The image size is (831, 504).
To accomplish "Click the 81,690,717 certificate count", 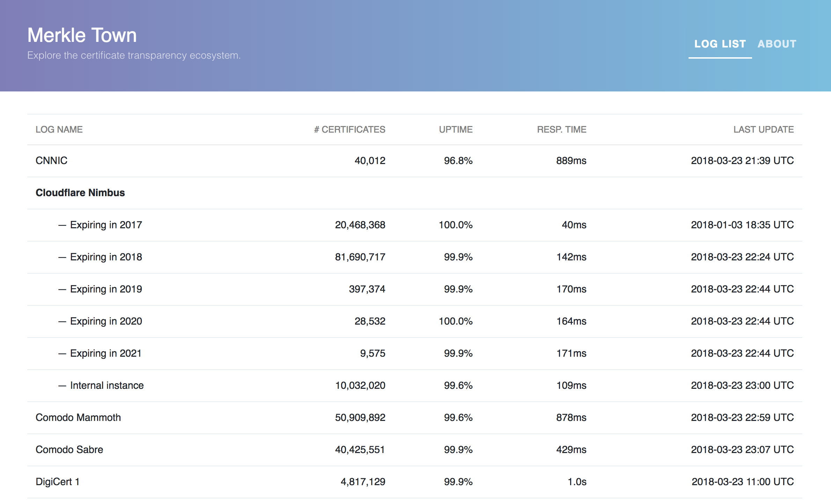I will (360, 257).
